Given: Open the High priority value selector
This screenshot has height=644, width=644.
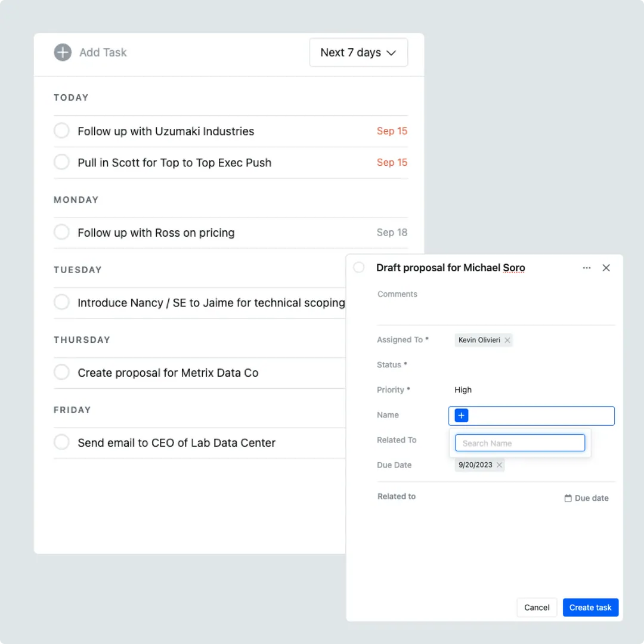Looking at the screenshot, I should 463,390.
